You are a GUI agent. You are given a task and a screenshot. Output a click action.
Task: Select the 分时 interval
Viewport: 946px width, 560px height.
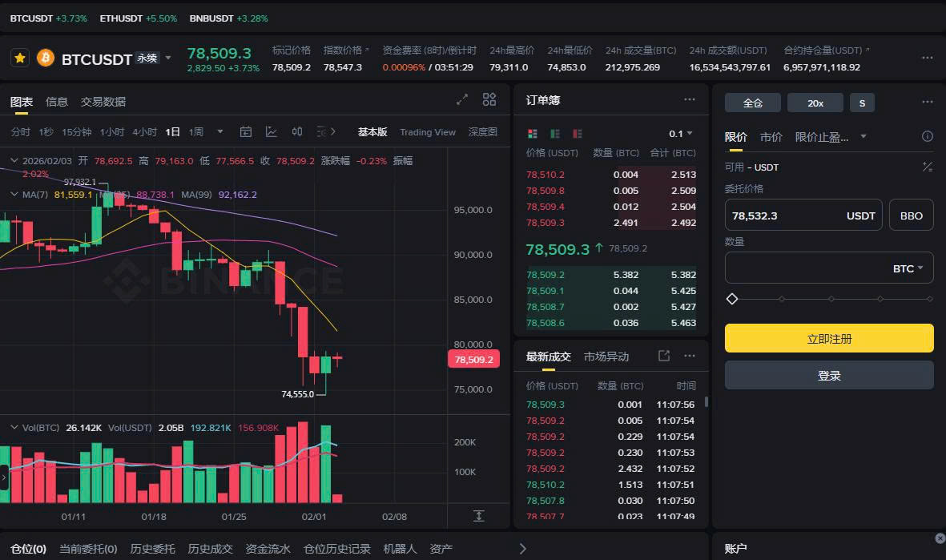tap(21, 131)
